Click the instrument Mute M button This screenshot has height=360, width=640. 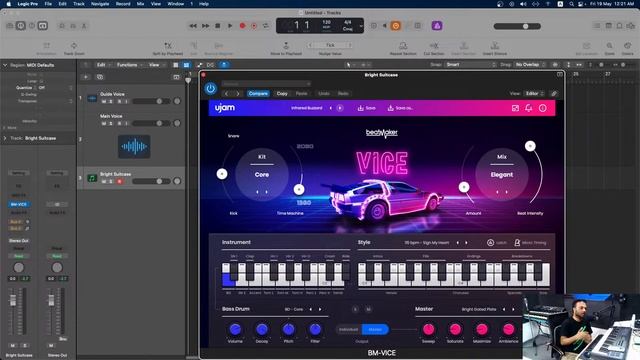click(368, 309)
